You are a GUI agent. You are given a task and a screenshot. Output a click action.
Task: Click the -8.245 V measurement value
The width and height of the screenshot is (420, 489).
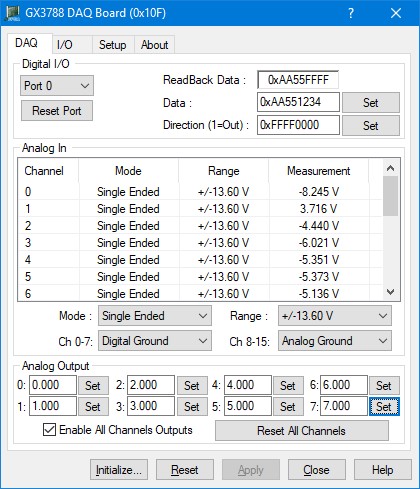click(x=319, y=192)
